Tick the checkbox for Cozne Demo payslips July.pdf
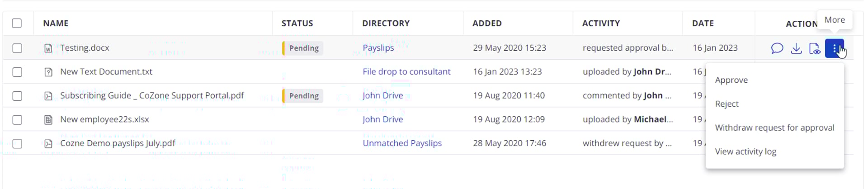This screenshot has height=189, width=868. [x=17, y=144]
